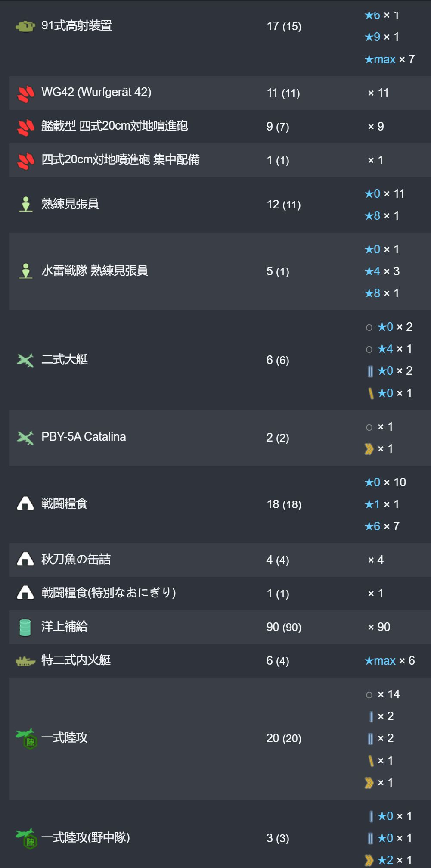The height and width of the screenshot is (868, 431).
Task: Click the 90 (90) count for 洋上補給
Action: tap(284, 627)
